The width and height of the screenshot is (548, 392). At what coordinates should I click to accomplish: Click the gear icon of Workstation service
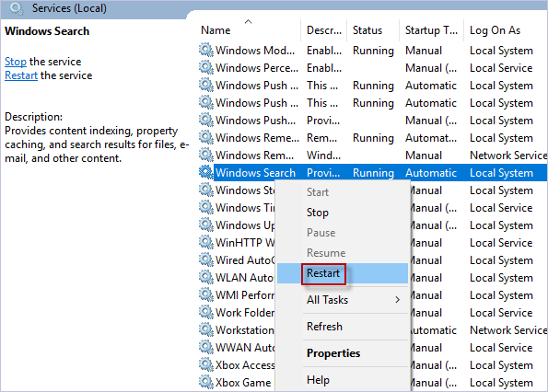[x=206, y=329]
